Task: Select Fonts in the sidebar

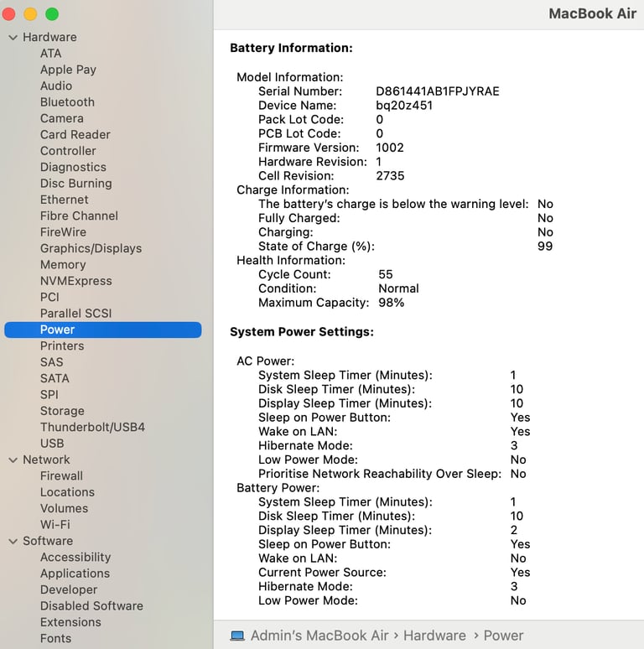Action: pyautogui.click(x=55, y=638)
